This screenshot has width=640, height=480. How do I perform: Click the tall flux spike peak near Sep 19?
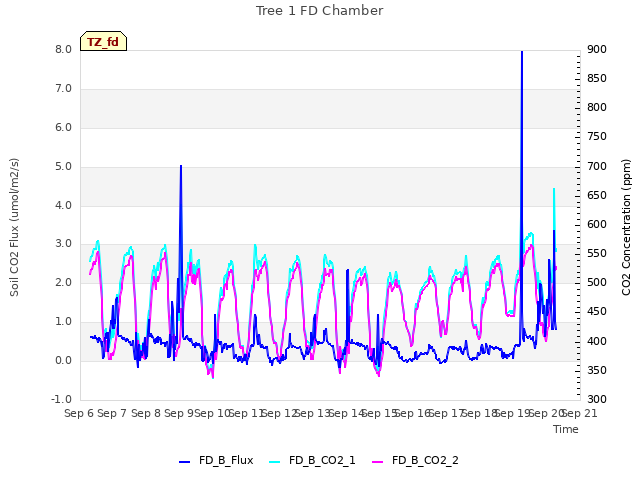coord(522,52)
